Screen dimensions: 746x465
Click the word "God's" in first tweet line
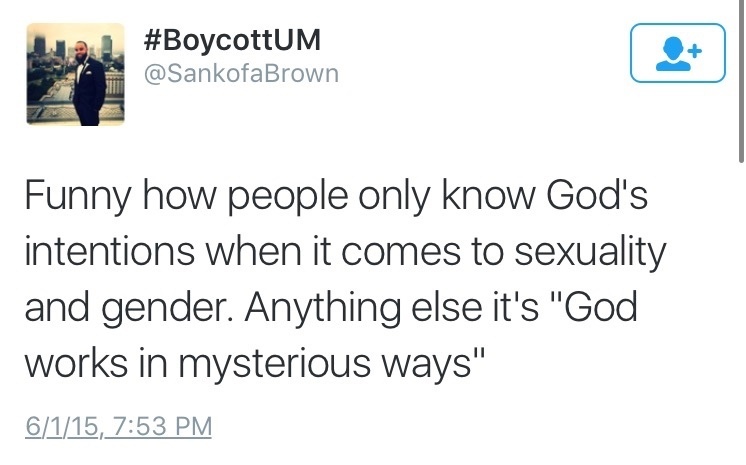(597, 194)
